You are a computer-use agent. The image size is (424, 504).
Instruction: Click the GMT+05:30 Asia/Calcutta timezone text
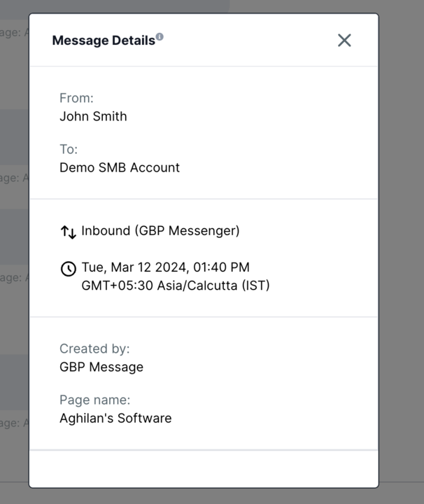tap(176, 286)
